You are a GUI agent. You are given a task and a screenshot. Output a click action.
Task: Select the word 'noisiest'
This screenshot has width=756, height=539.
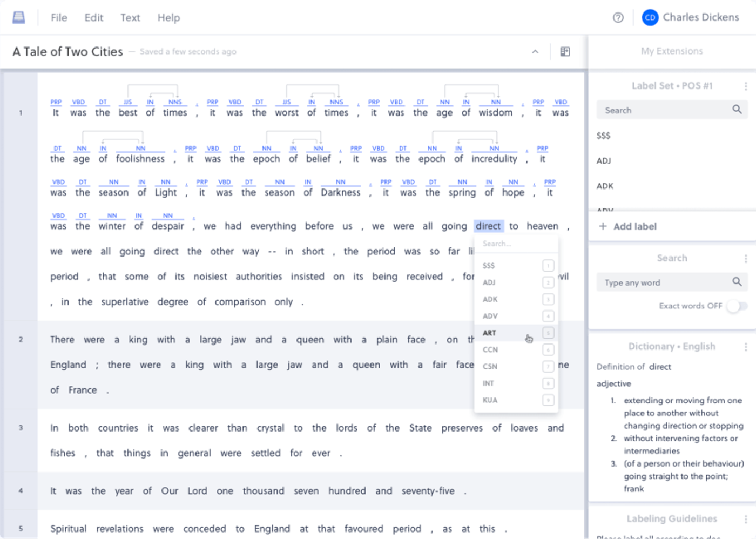pyautogui.click(x=211, y=277)
